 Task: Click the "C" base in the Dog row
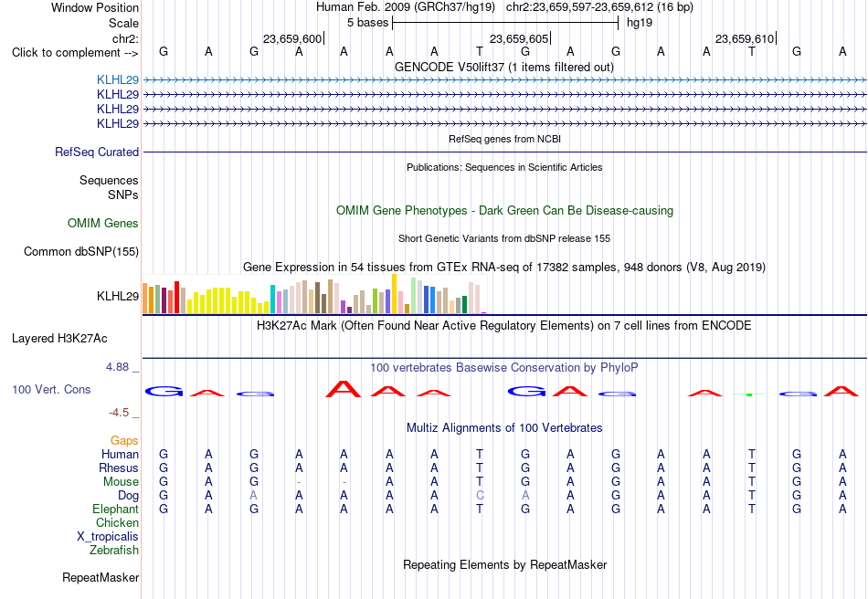[x=480, y=496]
